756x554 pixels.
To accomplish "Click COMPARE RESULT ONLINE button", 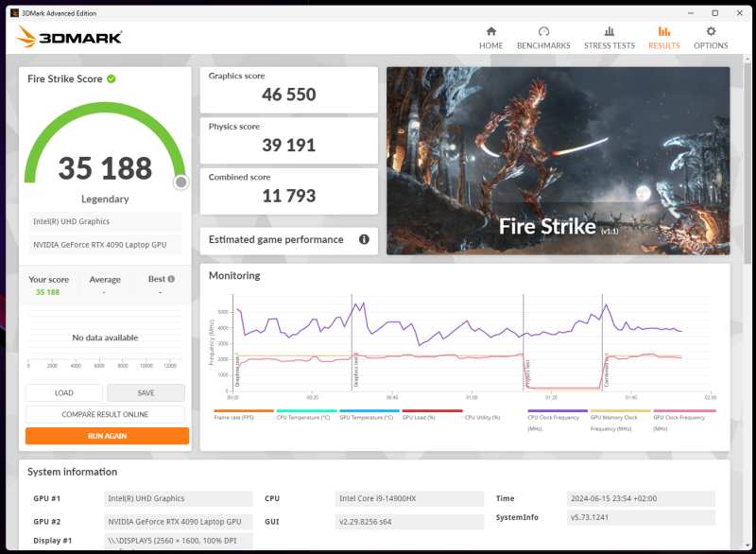I will coord(105,414).
